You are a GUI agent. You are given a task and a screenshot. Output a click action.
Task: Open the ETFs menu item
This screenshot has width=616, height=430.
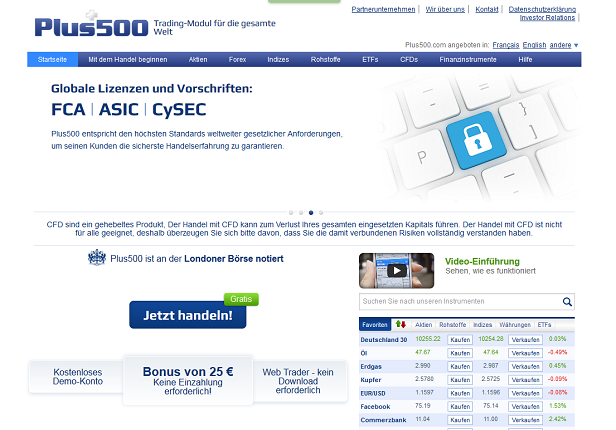(370, 60)
